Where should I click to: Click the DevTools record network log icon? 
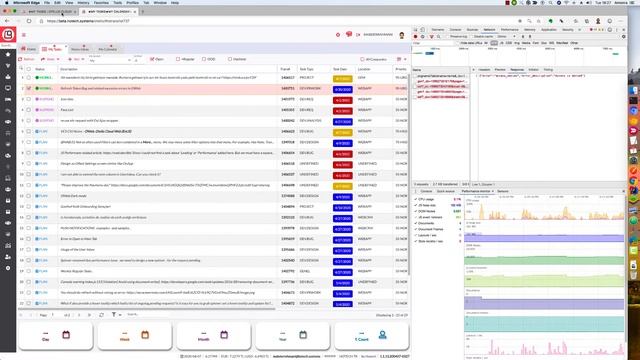416,36
